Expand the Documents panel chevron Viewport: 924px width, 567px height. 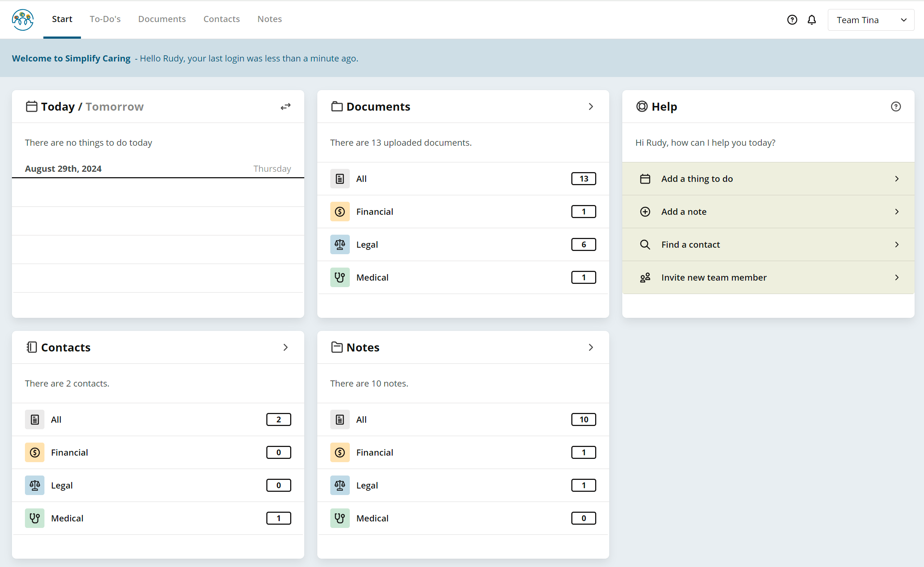(590, 107)
